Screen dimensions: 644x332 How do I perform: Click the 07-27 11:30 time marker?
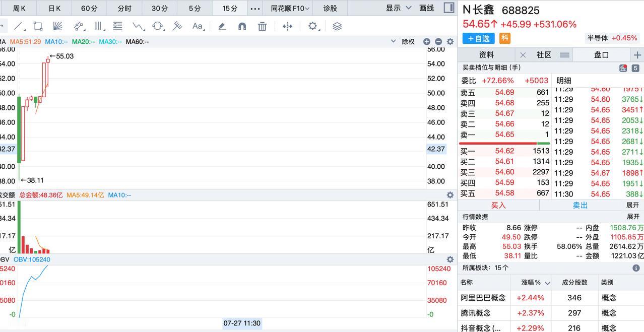(x=242, y=323)
